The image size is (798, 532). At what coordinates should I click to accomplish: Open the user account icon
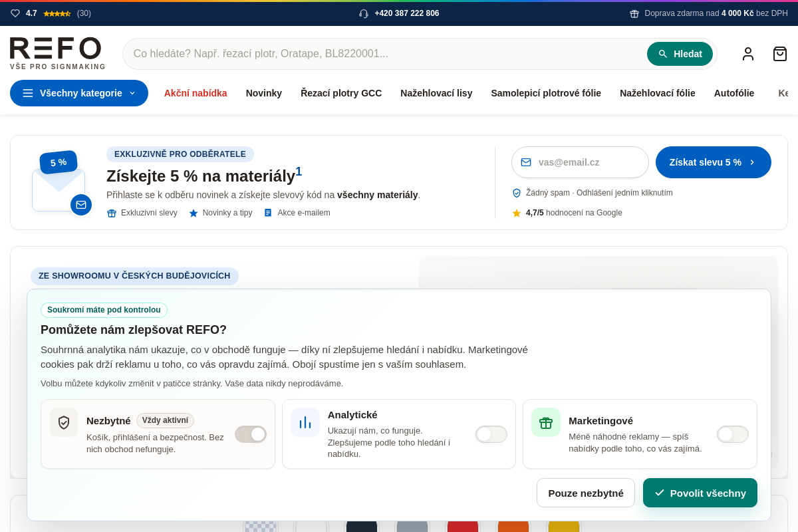(748, 54)
